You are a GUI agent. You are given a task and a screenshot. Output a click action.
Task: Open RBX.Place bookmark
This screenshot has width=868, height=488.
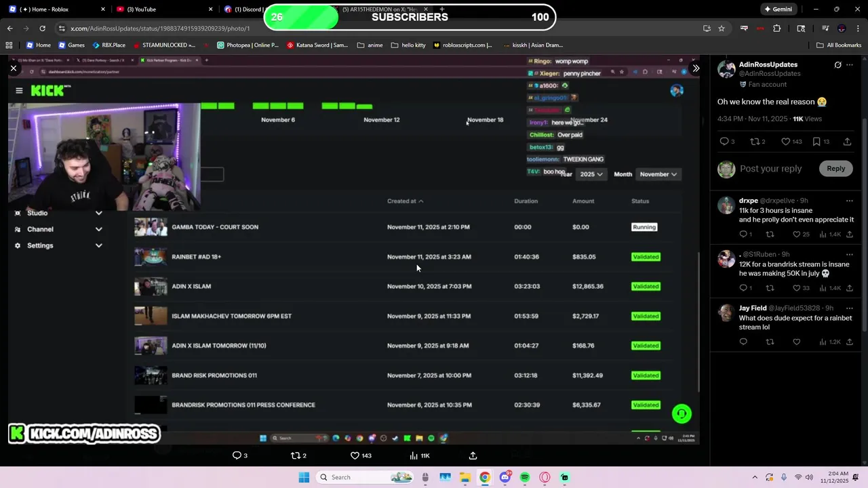109,45
